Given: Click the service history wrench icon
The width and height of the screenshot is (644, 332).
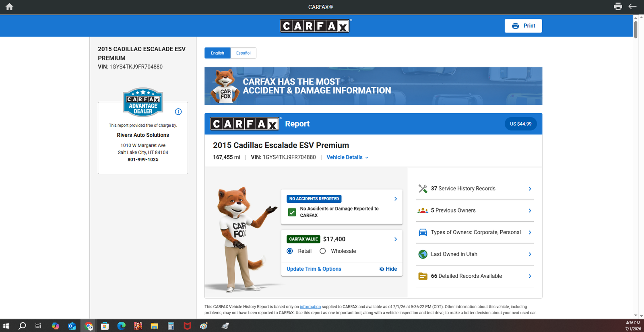Looking at the screenshot, I should coord(423,189).
